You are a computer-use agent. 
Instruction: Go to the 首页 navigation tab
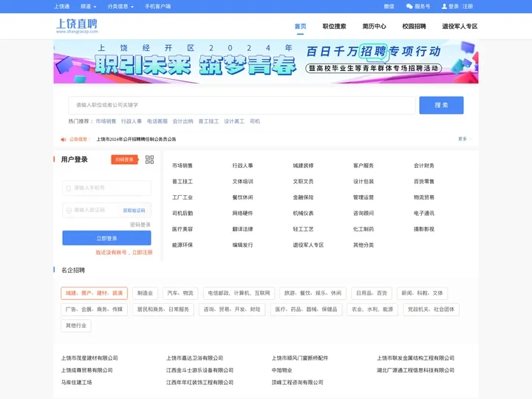(x=300, y=26)
